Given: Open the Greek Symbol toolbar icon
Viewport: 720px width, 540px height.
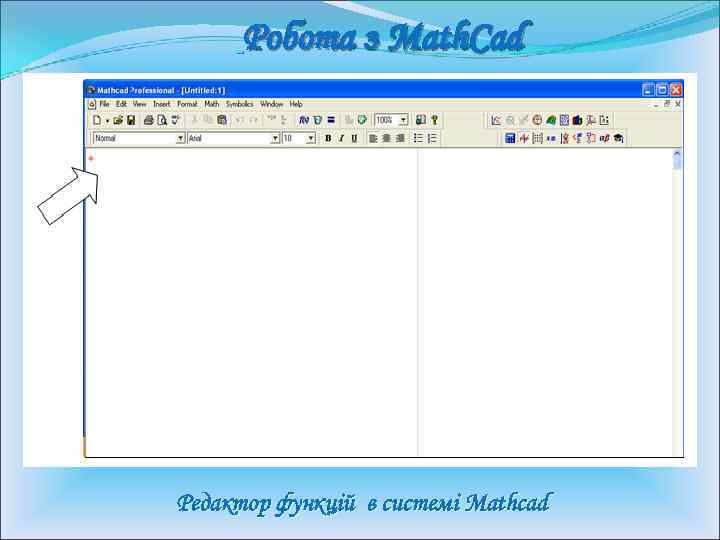Looking at the screenshot, I should [604, 138].
